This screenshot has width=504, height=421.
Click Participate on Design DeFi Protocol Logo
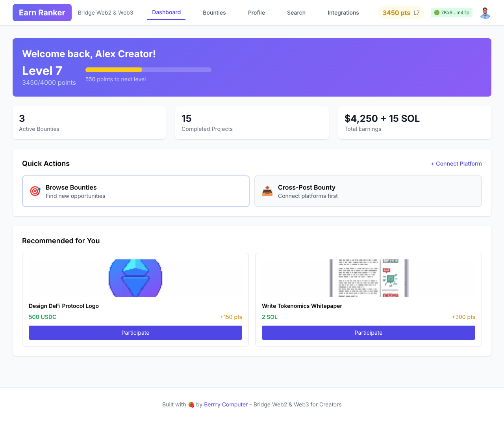pyautogui.click(x=135, y=332)
